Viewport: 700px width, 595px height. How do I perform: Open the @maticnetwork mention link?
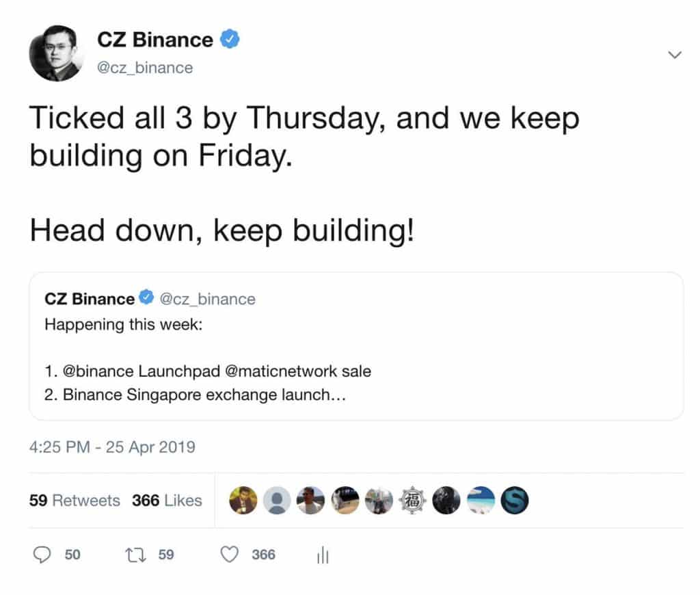point(282,371)
